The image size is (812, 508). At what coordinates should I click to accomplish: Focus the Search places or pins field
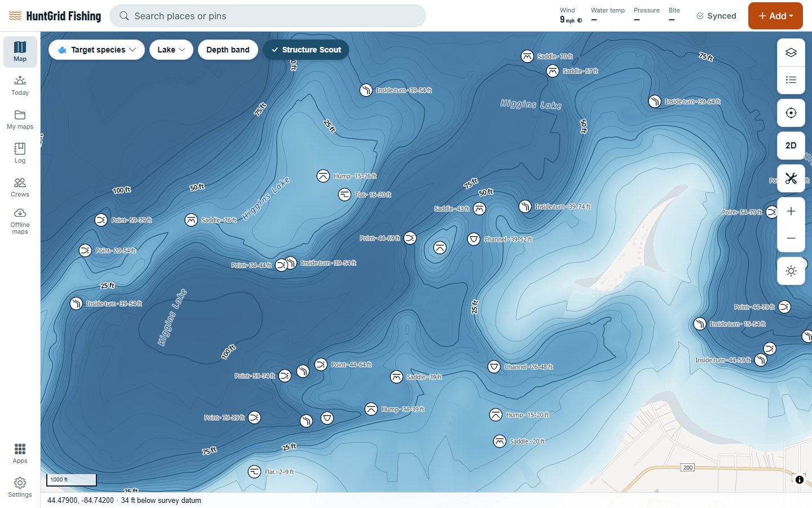click(x=268, y=16)
